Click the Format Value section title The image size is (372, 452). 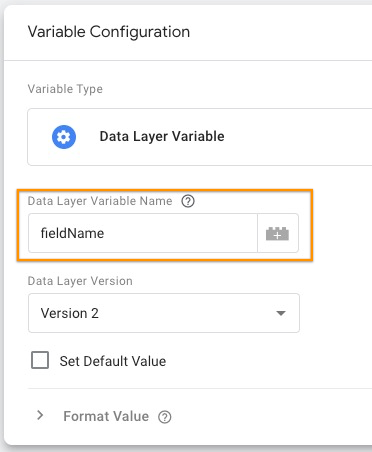[x=106, y=416]
